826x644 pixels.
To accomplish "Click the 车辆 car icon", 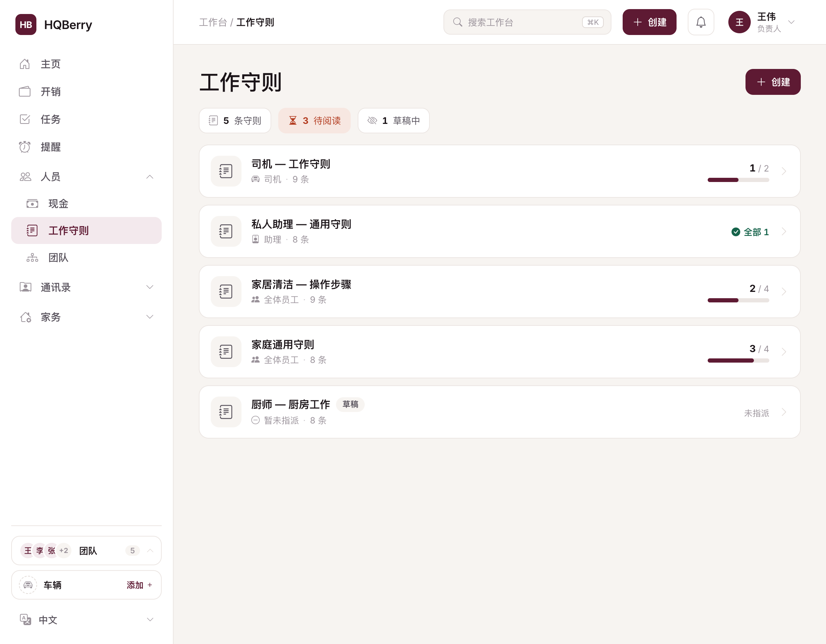I will coord(28,584).
